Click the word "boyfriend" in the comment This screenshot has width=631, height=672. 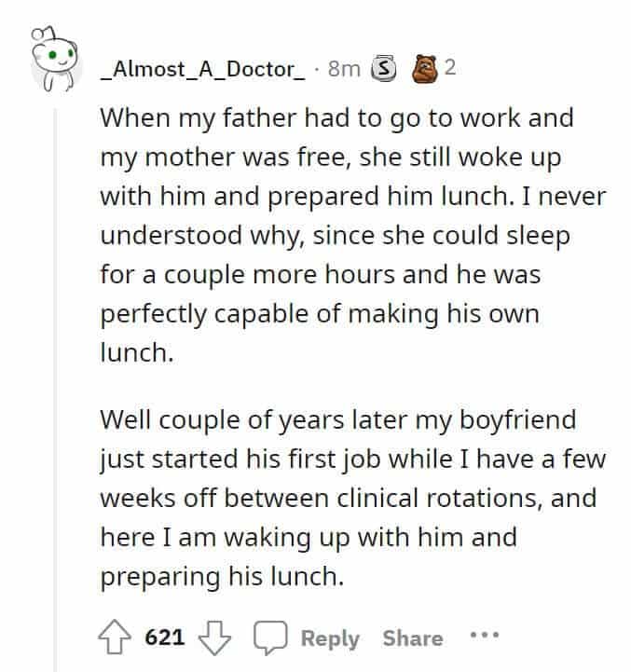point(517,420)
